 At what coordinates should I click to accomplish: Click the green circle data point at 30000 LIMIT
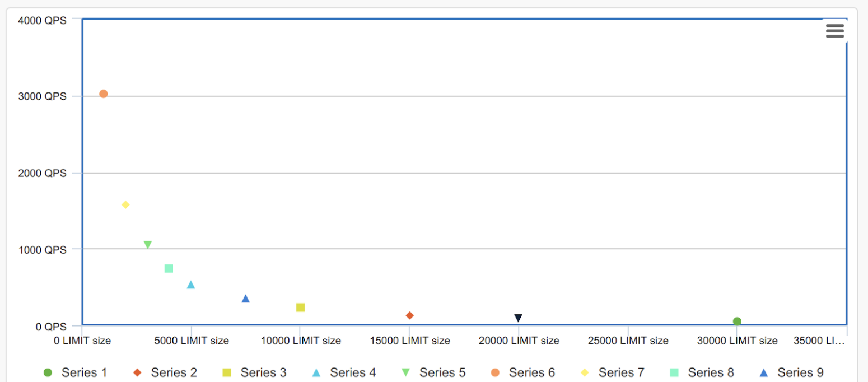[x=737, y=322]
